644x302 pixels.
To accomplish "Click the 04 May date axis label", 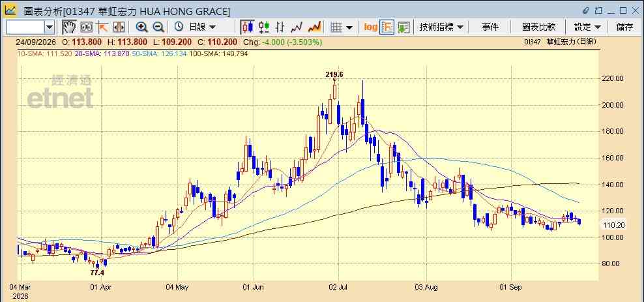I will point(178,287).
